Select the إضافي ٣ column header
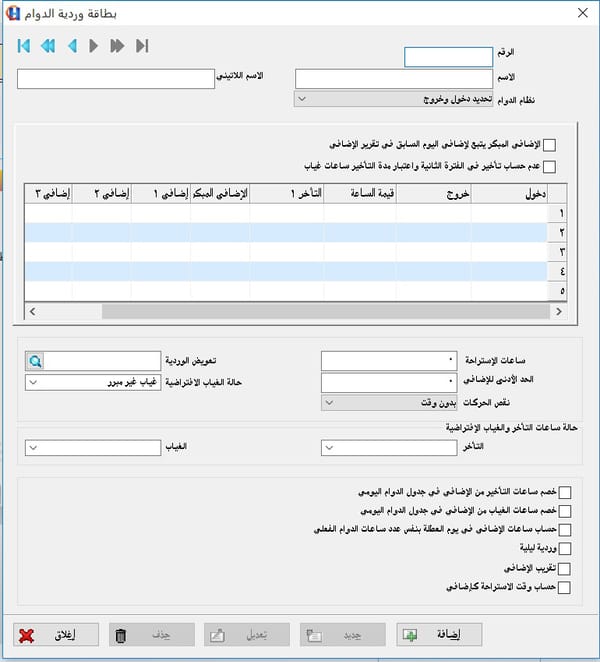Screen dimensions: 600x662 click(49, 194)
